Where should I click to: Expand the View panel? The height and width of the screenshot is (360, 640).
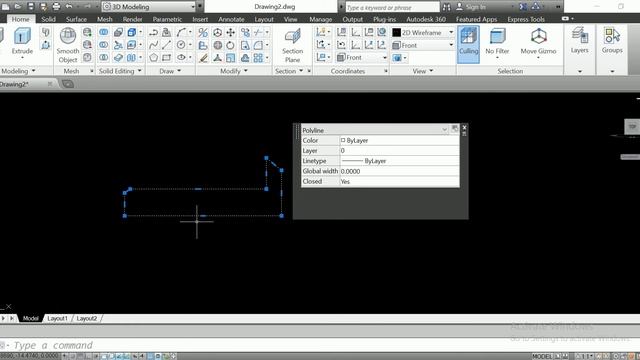[422, 71]
